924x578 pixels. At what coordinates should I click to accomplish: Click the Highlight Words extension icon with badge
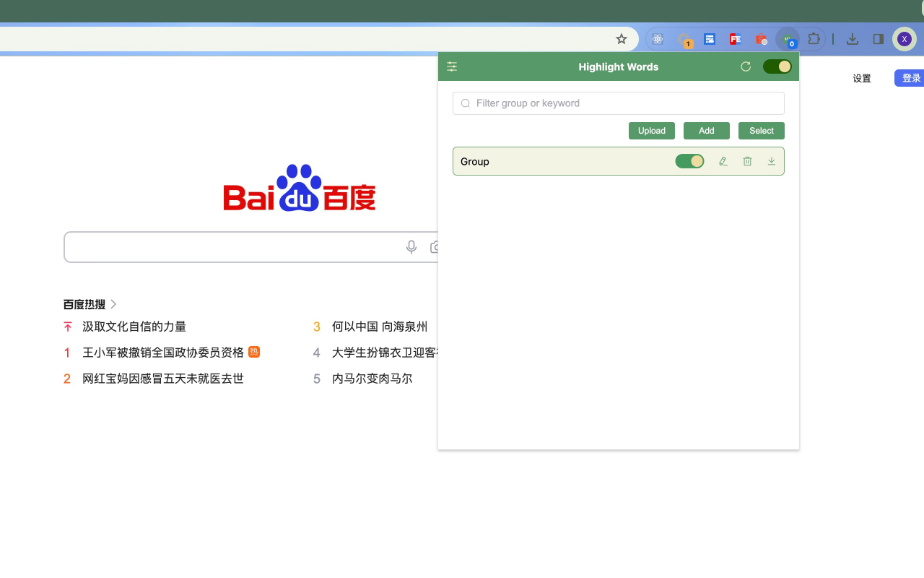click(788, 39)
